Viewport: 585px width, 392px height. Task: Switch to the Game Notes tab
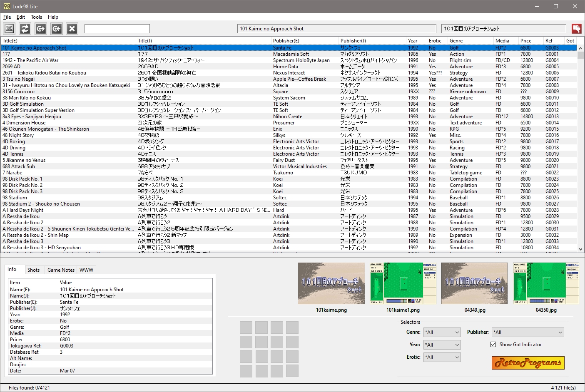coord(61,270)
